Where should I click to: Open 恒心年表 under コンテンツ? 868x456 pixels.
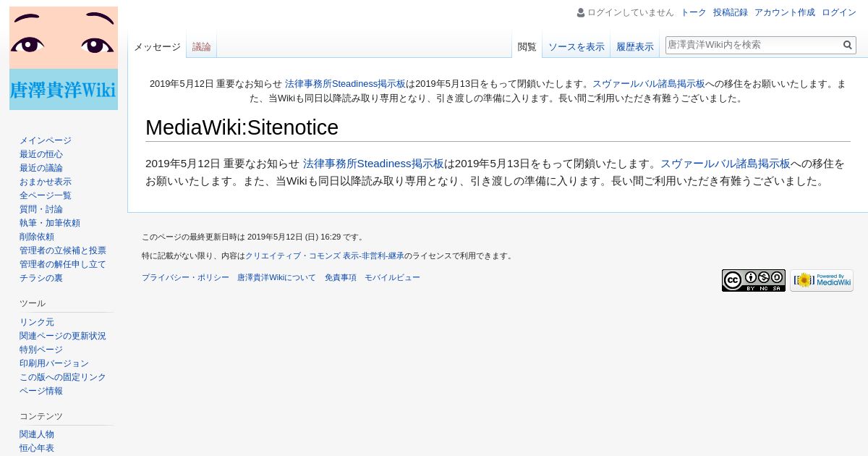37,448
